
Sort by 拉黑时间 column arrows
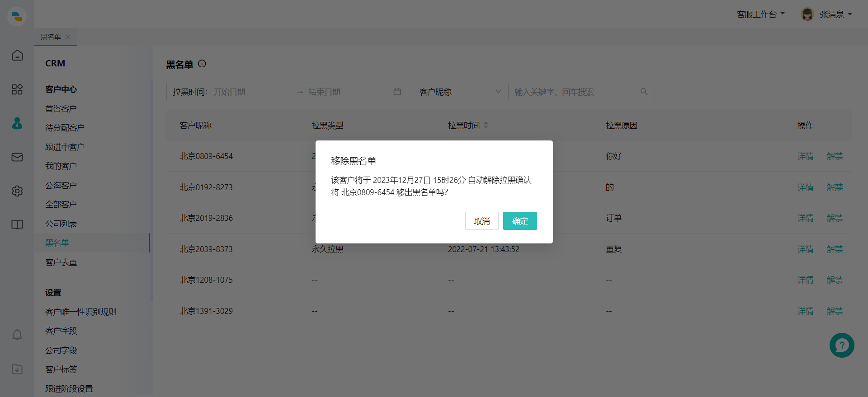pyautogui.click(x=486, y=125)
